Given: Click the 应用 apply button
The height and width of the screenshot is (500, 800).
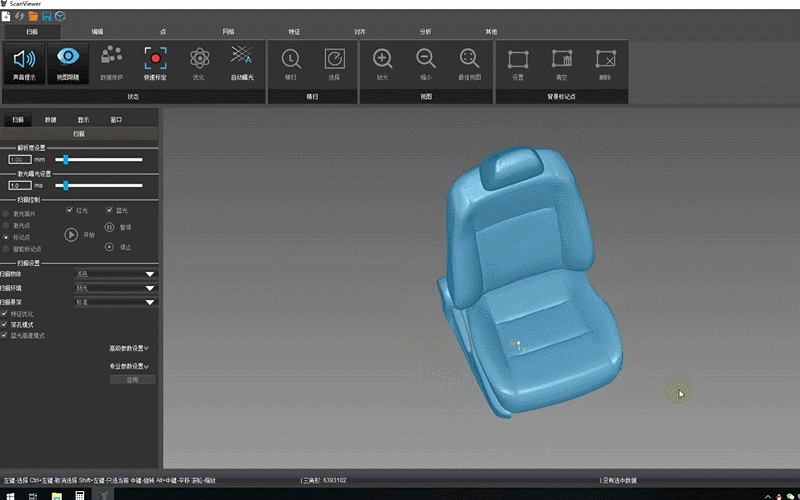Looking at the screenshot, I should [x=131, y=380].
